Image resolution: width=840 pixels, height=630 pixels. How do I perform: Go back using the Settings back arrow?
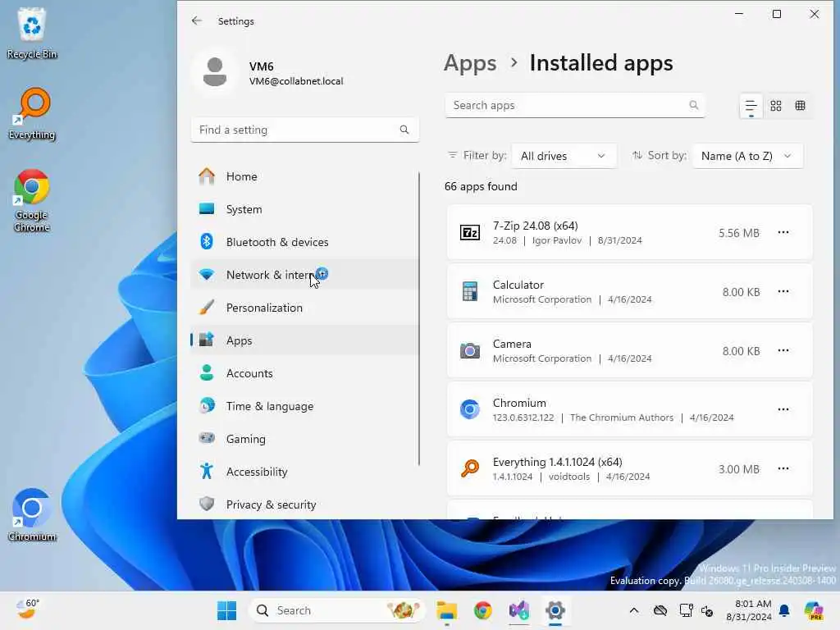197,21
